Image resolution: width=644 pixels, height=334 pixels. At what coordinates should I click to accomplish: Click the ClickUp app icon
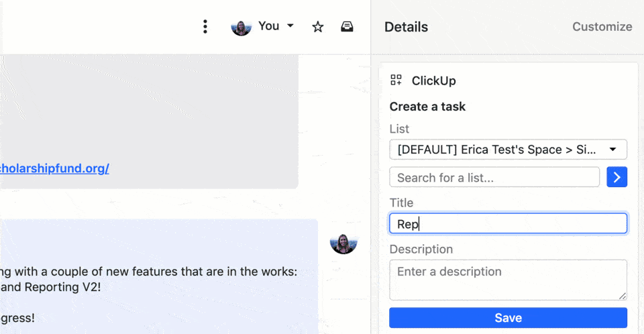point(396,80)
